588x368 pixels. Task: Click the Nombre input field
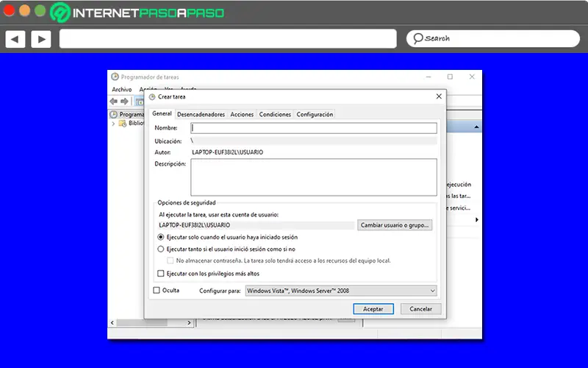(314, 128)
